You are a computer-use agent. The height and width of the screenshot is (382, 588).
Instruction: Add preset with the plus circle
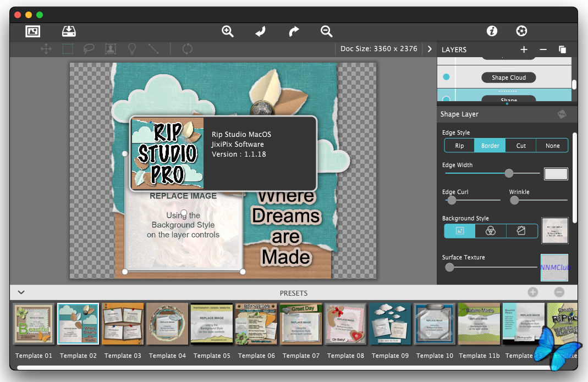pos(533,292)
